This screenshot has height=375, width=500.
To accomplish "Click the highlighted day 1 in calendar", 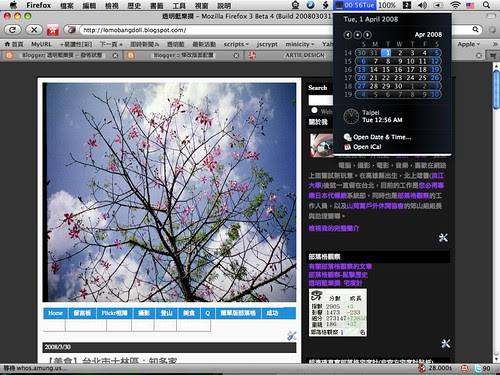I will 386,53.
